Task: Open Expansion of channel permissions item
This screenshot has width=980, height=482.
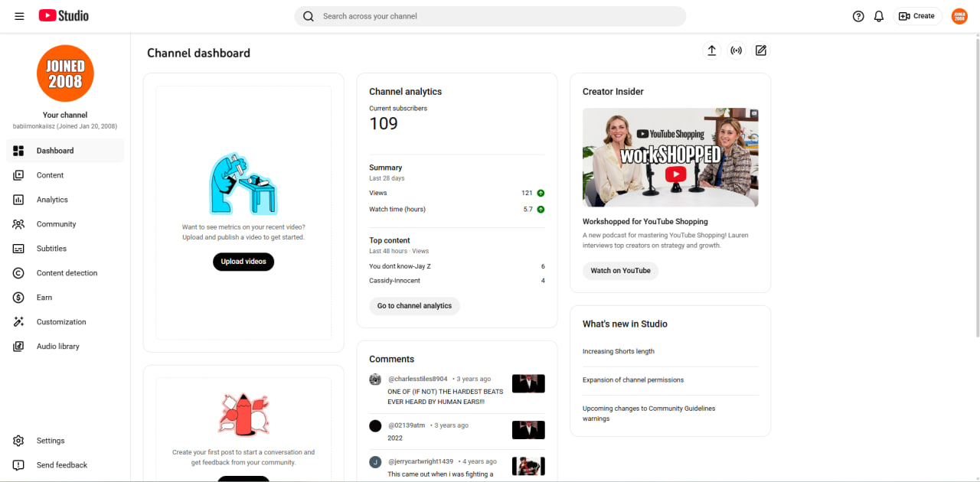Action: coord(633,380)
